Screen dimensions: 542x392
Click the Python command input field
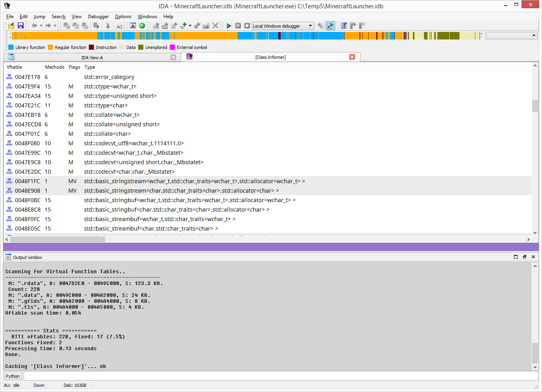tap(281, 376)
